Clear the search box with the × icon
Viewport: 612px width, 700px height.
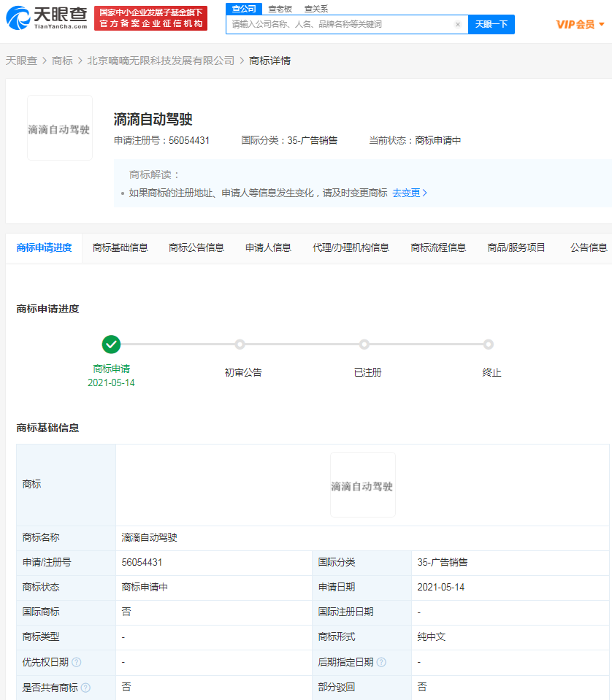tap(458, 24)
